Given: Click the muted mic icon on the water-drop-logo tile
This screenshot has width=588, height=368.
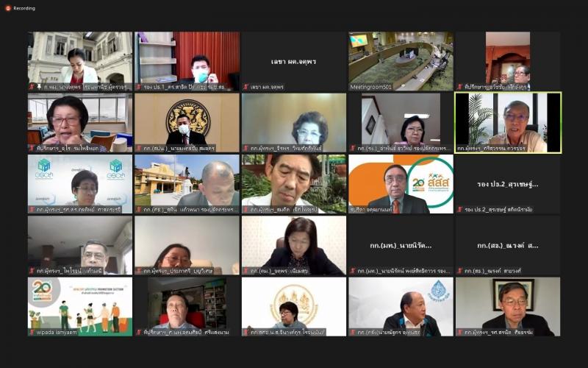Looking at the screenshot, I should (353, 333).
